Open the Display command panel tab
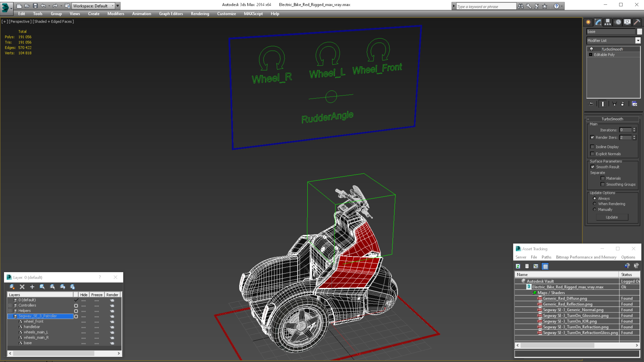Screen dimensions: 644x362 627,22
